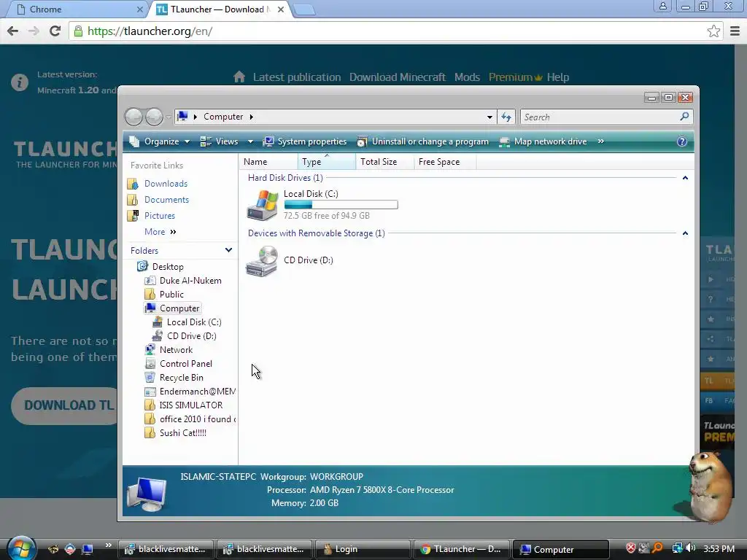Collapse Devices with Removable Storage group

685,233
